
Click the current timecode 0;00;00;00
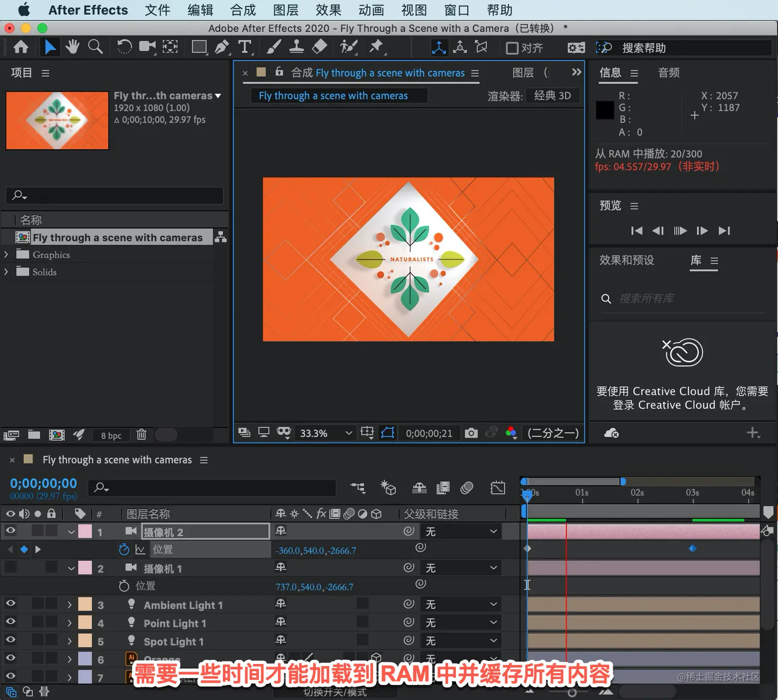point(44,483)
